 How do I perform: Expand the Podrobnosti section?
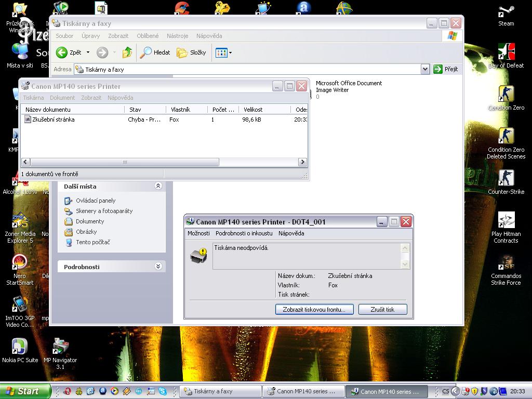coord(158,267)
